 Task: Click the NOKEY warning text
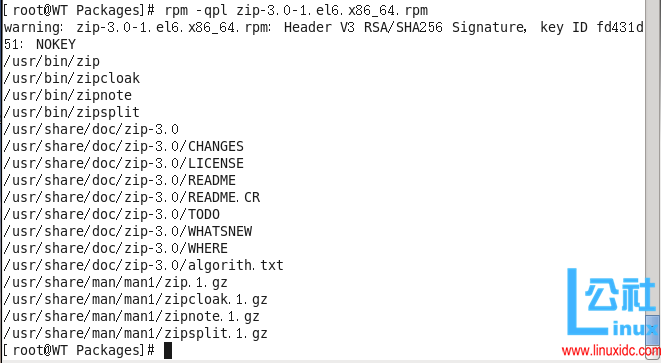tap(56, 44)
